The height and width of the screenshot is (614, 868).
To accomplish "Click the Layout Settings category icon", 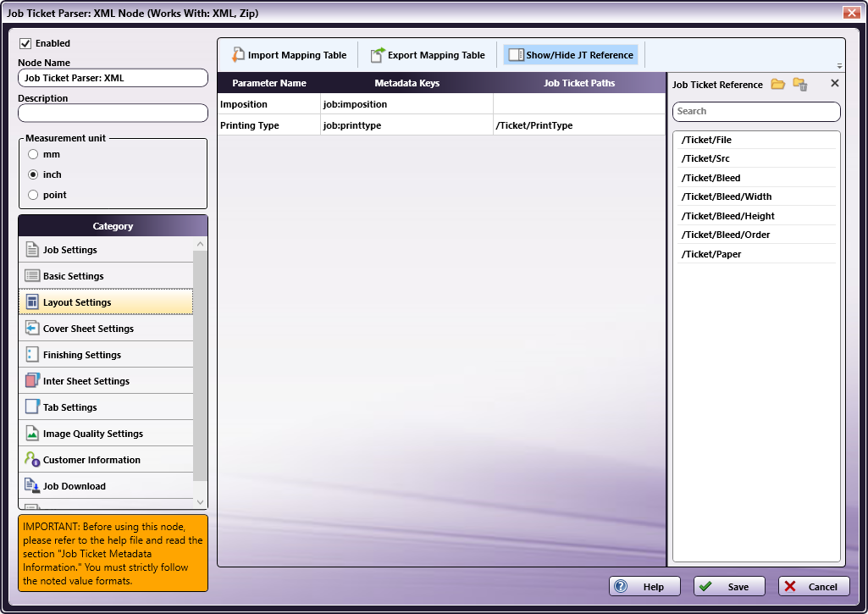I will coord(32,302).
